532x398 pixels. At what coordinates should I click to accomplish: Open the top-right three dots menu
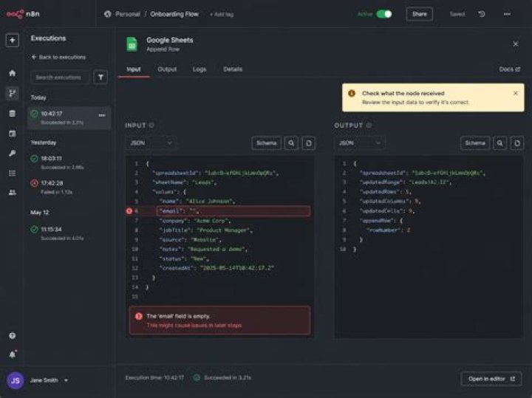[507, 14]
